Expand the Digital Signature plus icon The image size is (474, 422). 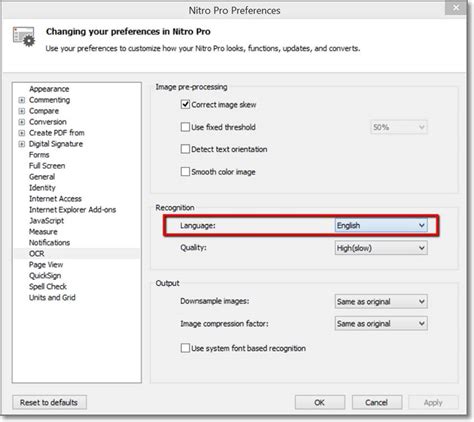tap(22, 144)
